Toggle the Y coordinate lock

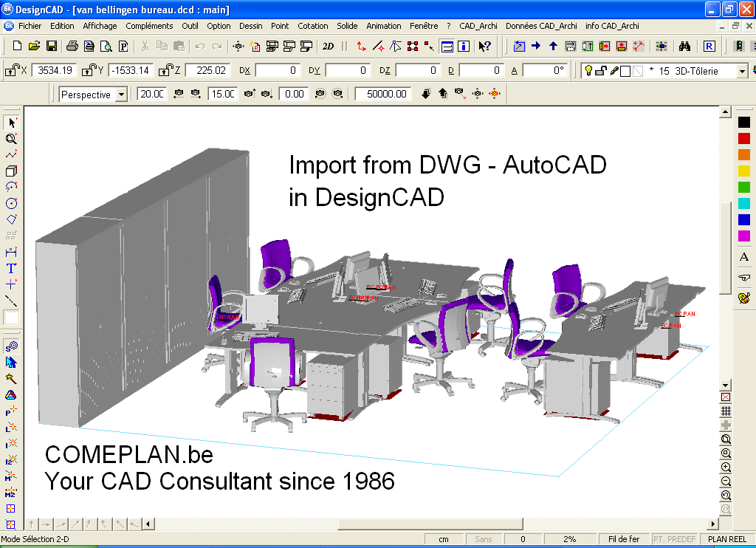[x=89, y=70]
